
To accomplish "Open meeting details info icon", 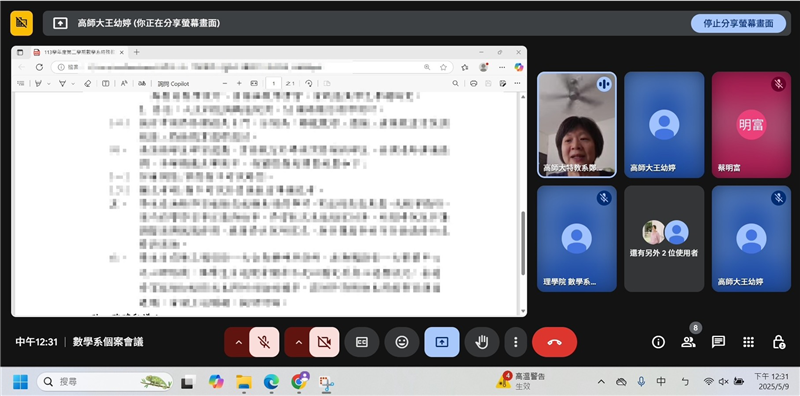I will (x=658, y=342).
